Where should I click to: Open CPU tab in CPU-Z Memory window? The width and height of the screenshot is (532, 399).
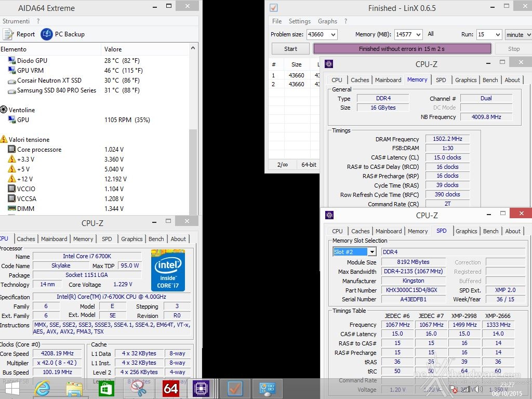(337, 80)
